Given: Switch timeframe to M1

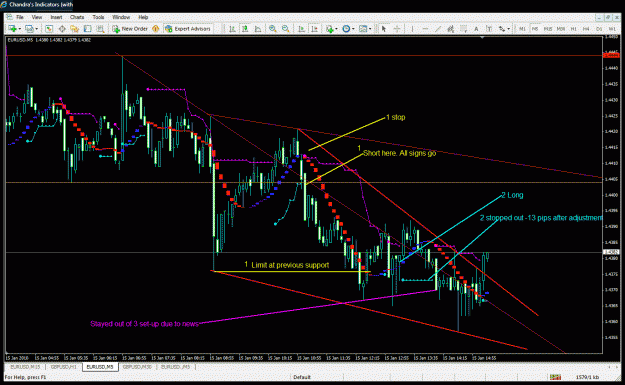Looking at the screenshot, I should pyautogui.click(x=522, y=29).
